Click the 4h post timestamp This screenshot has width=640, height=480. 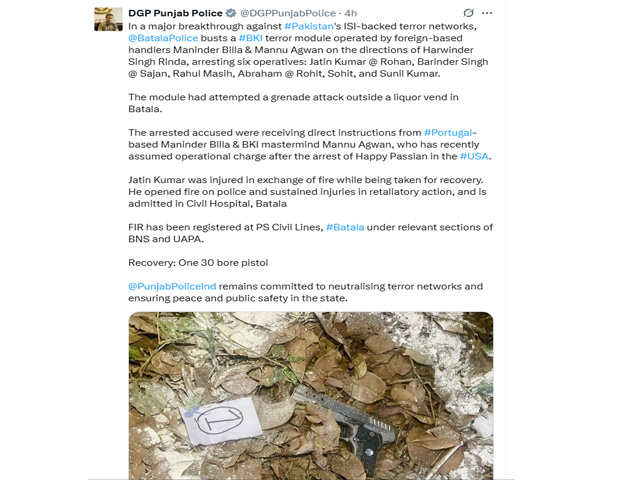(351, 13)
